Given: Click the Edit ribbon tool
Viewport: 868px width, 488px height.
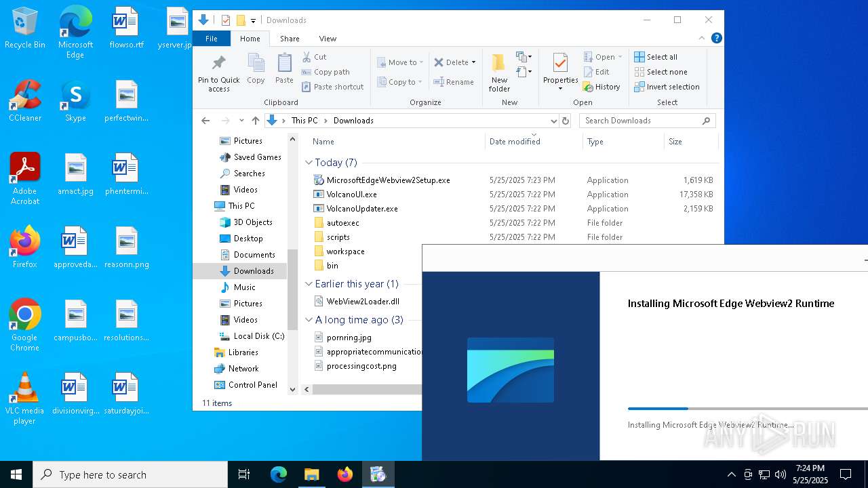Looking at the screenshot, I should 596,72.
